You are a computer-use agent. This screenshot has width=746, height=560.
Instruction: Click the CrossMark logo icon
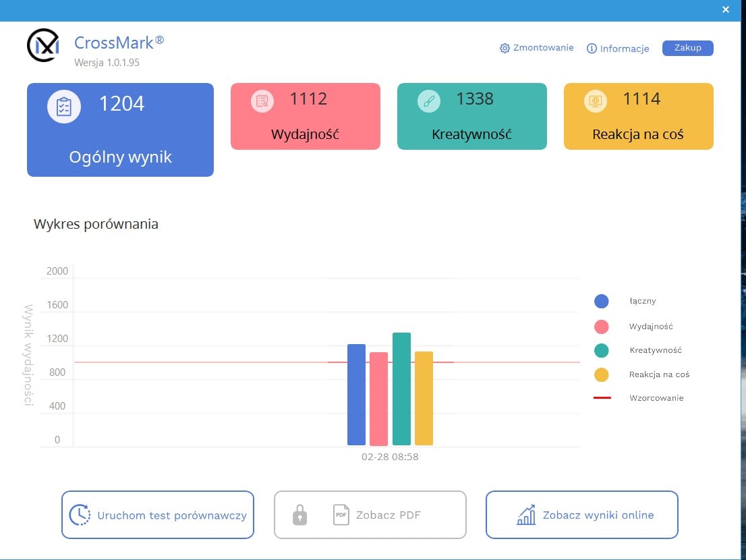tap(43, 46)
